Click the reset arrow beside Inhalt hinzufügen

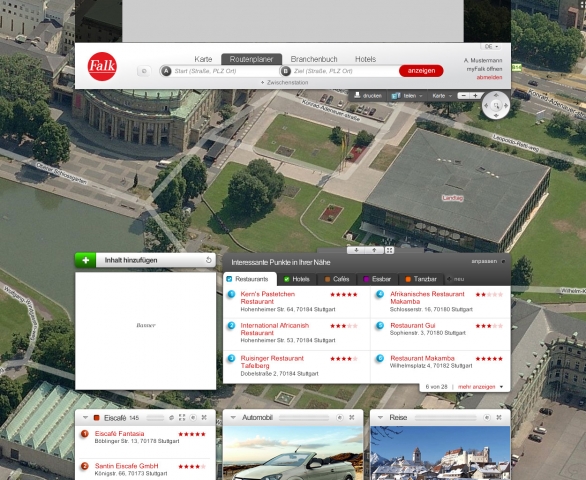[209, 260]
